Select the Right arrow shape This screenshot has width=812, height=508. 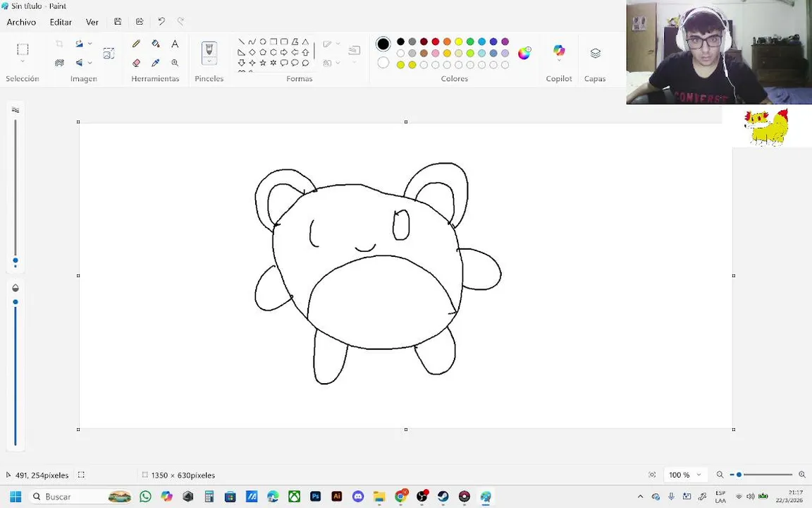[284, 52]
